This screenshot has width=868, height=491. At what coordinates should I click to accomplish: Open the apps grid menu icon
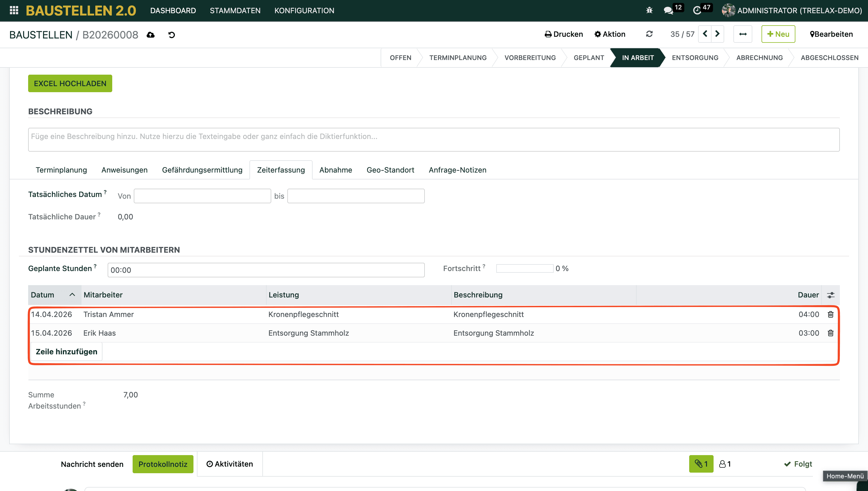tap(14, 10)
